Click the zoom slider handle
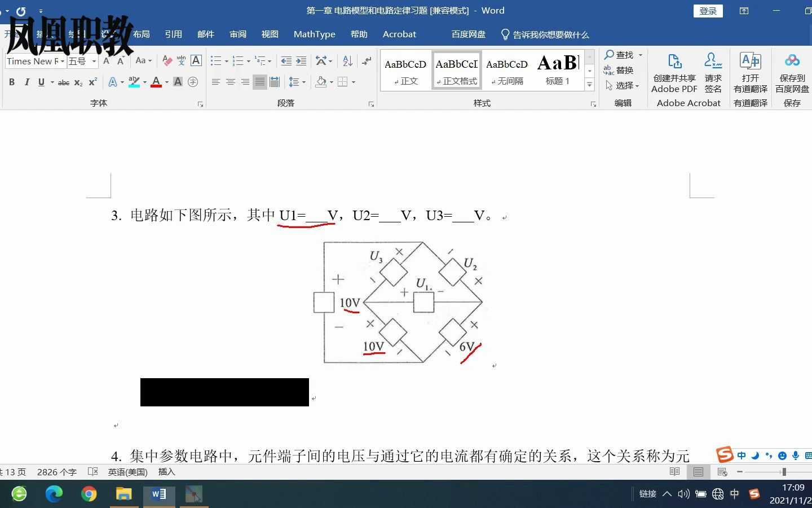The height and width of the screenshot is (508, 812). pyautogui.click(x=784, y=472)
